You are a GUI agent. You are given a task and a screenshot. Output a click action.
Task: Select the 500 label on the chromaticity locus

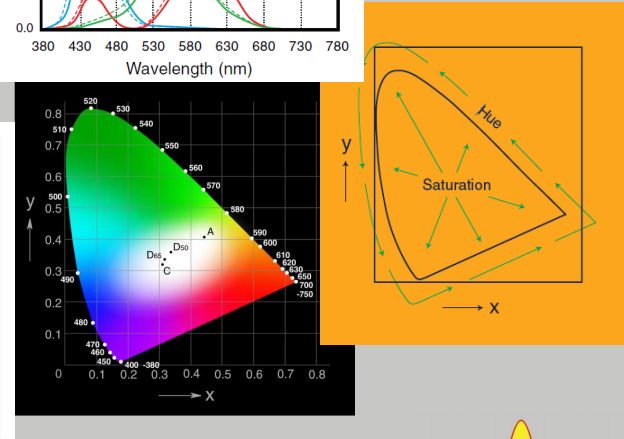coord(55,197)
